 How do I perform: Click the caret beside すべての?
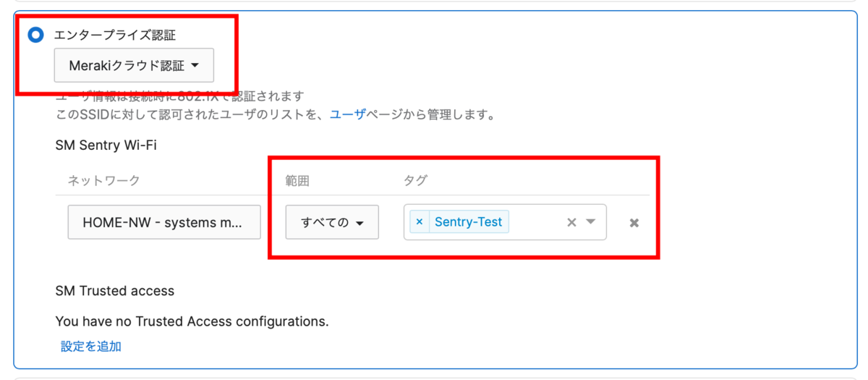359,223
